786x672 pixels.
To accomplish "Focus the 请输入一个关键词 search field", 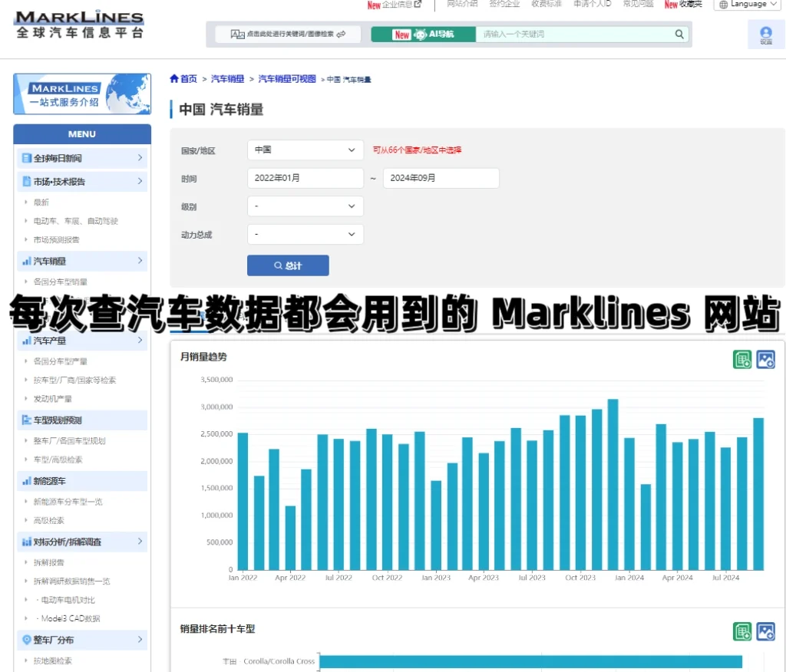I will pos(574,34).
